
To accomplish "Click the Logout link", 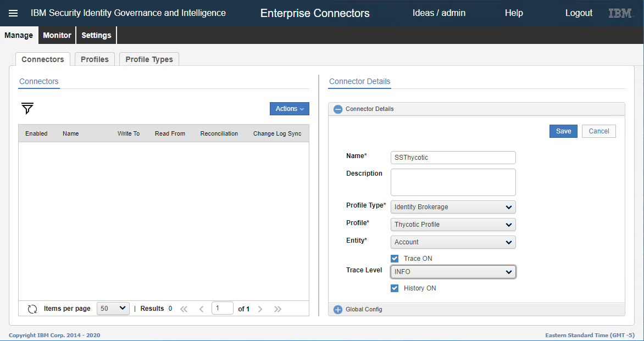I will point(579,13).
